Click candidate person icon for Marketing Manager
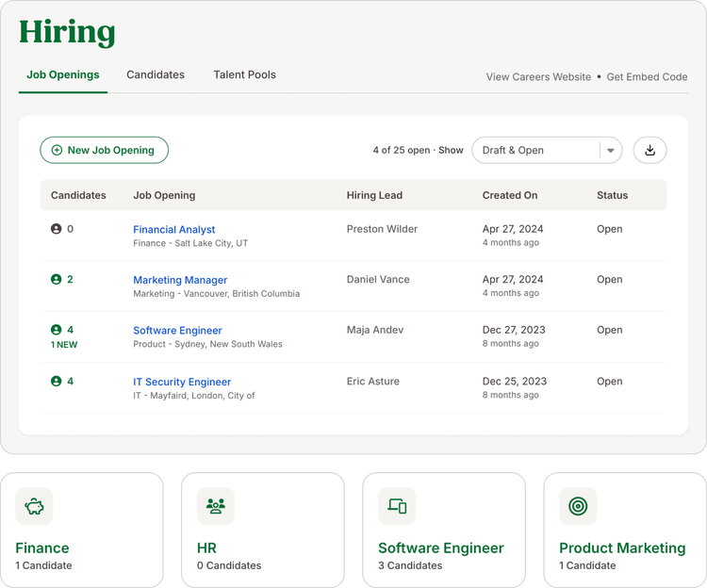 coord(56,279)
